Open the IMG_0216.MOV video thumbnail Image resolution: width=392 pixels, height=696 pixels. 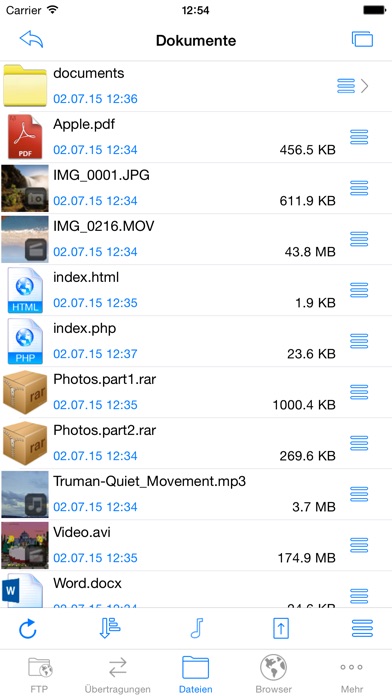point(25,239)
